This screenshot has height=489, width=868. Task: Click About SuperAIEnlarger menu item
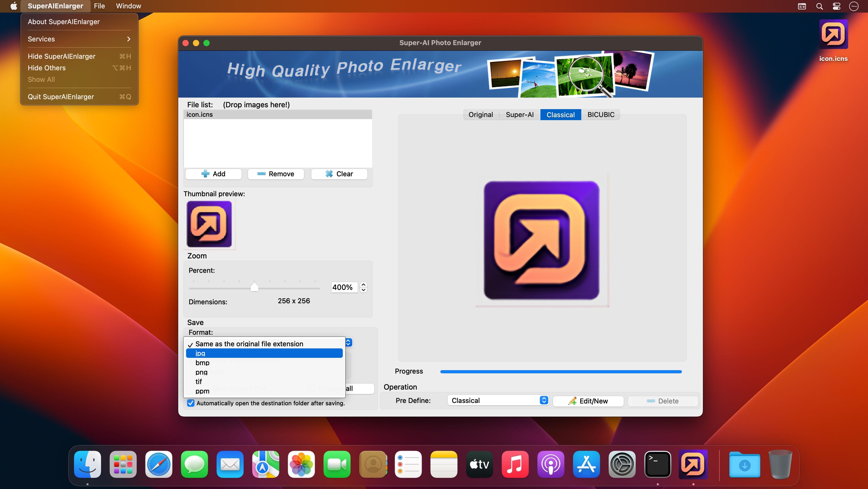tap(79, 22)
